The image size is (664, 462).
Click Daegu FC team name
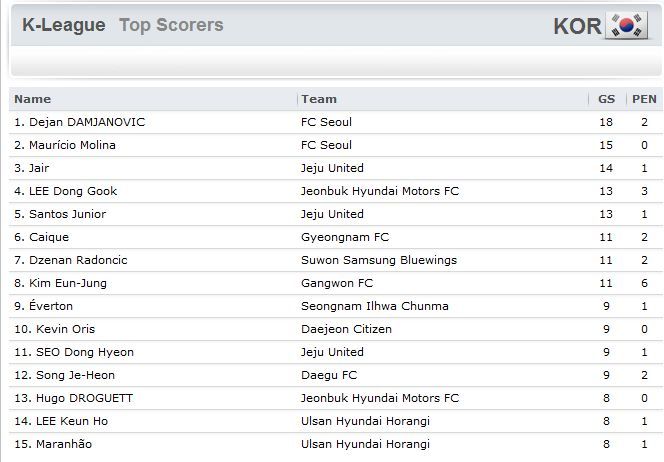[x=329, y=375]
